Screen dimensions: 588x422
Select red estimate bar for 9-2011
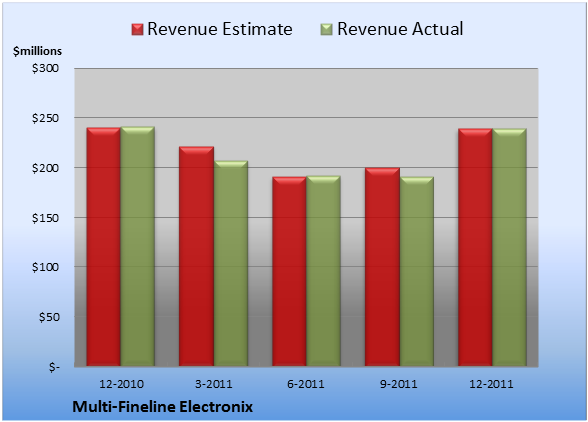coord(382,267)
